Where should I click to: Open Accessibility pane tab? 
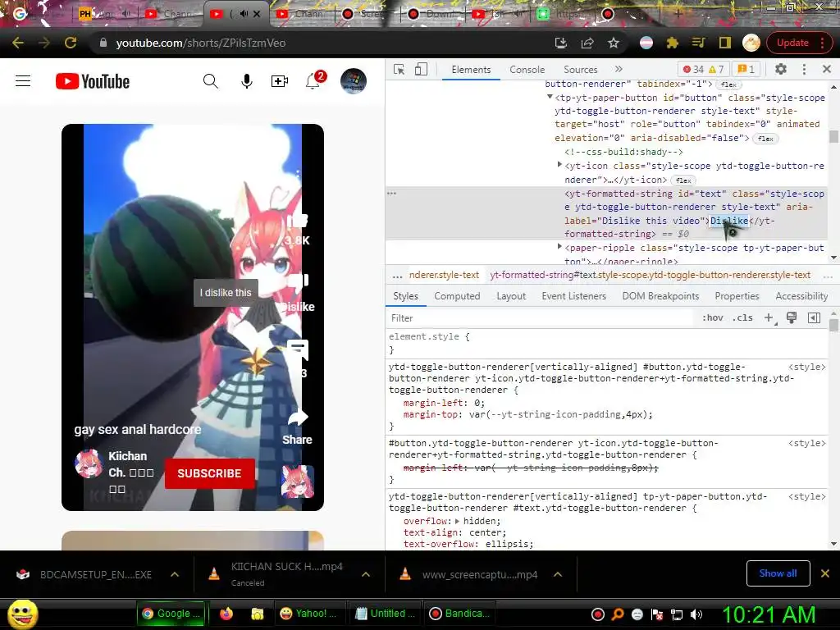(801, 296)
